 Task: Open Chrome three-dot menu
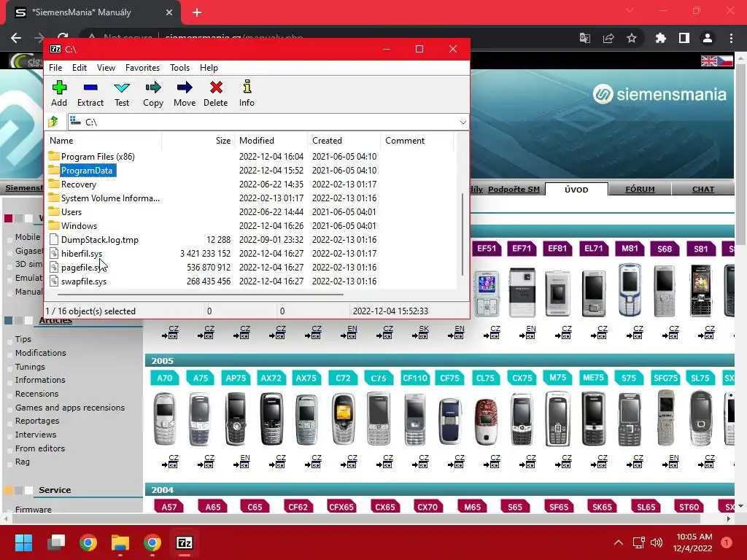click(731, 38)
